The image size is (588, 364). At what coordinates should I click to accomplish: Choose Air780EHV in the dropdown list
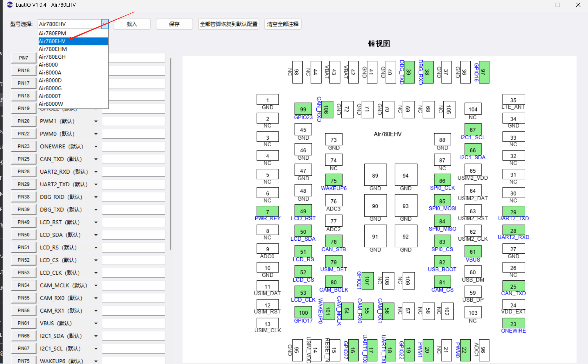tap(73, 41)
